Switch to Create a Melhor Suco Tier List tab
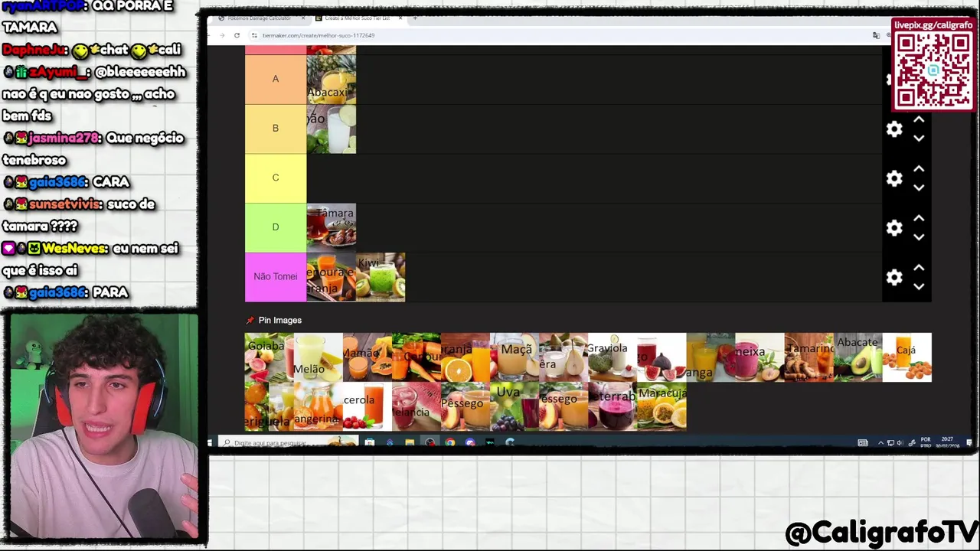The width and height of the screenshot is (980, 551). coord(357,18)
